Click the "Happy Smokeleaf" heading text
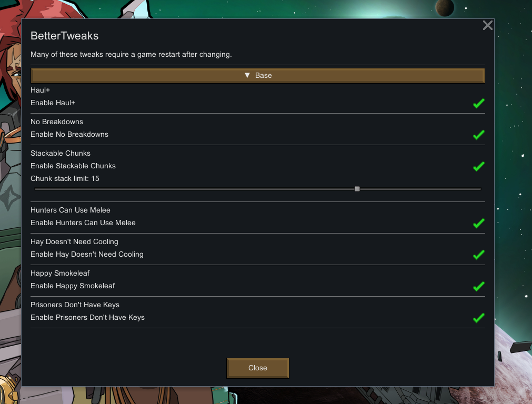This screenshot has height=404, width=532. coord(60,273)
